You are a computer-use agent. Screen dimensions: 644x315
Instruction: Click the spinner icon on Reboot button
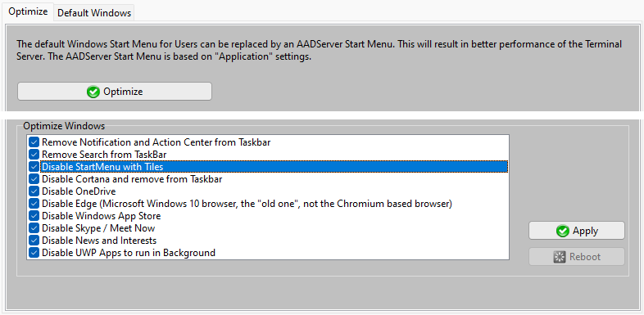(x=560, y=257)
